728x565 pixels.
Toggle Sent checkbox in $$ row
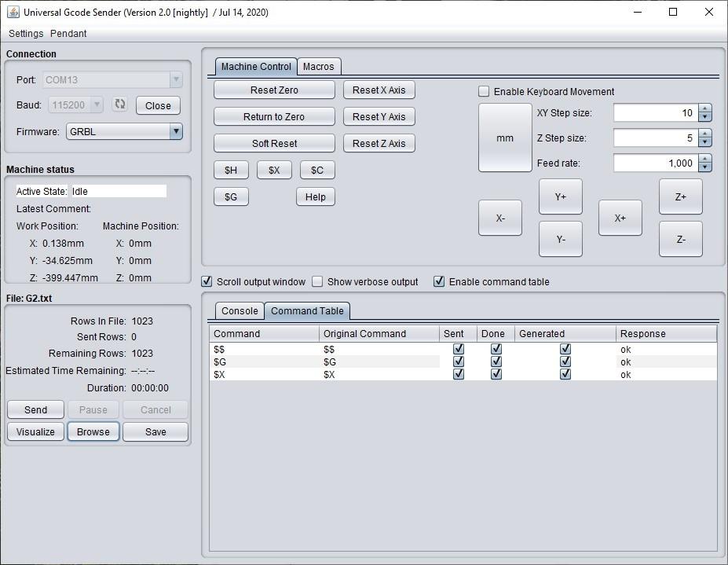[459, 349]
